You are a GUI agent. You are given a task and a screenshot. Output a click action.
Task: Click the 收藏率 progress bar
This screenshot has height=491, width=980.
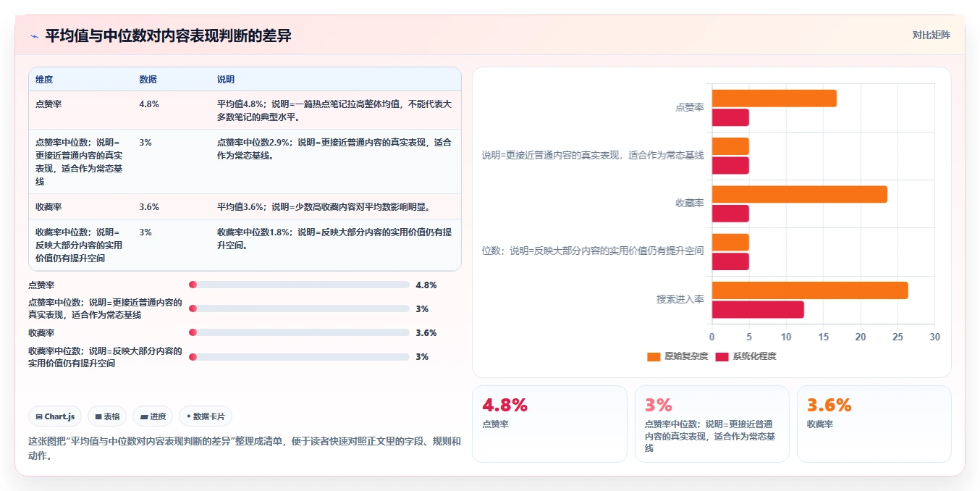(x=299, y=332)
